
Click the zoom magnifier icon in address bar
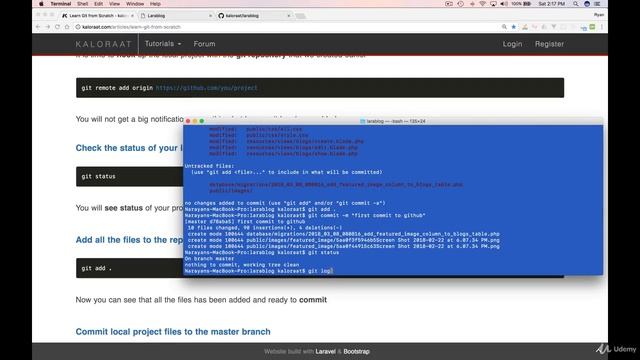pyautogui.click(x=504, y=27)
